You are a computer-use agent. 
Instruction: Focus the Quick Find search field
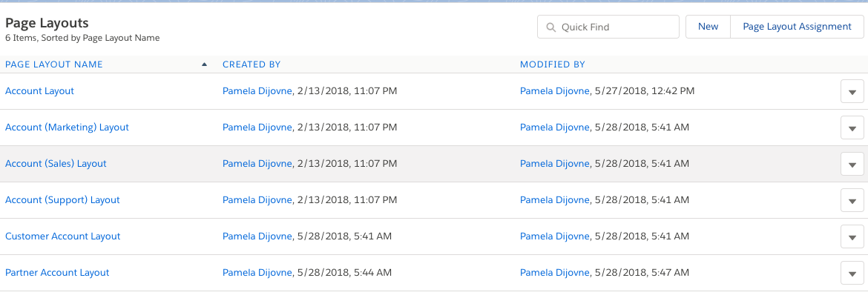tap(616, 27)
